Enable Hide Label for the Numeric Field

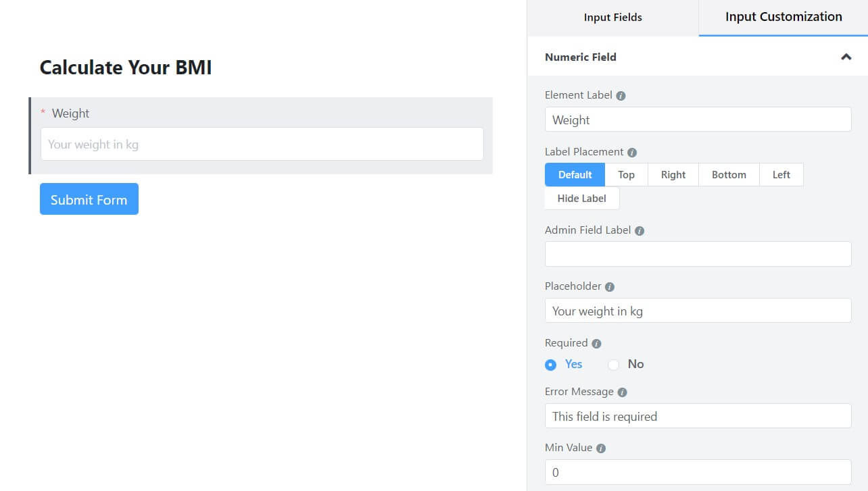click(x=581, y=198)
